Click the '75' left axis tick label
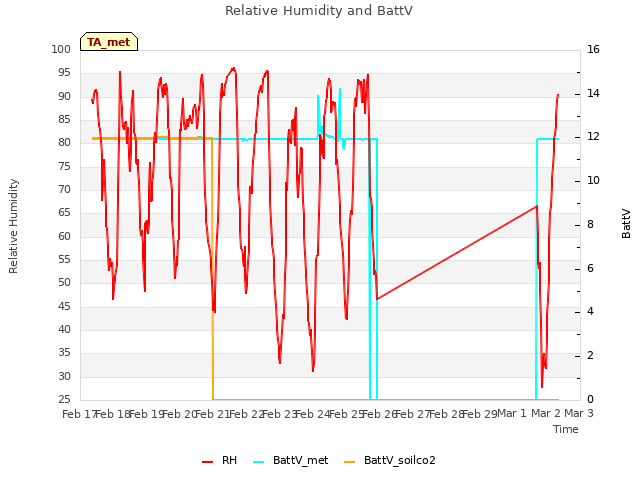Image resolution: width=640 pixels, height=480 pixels. coord(64,166)
